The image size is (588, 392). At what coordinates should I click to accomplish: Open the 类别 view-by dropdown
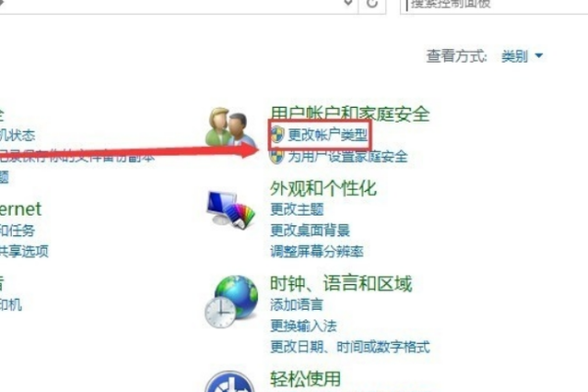click(x=521, y=56)
